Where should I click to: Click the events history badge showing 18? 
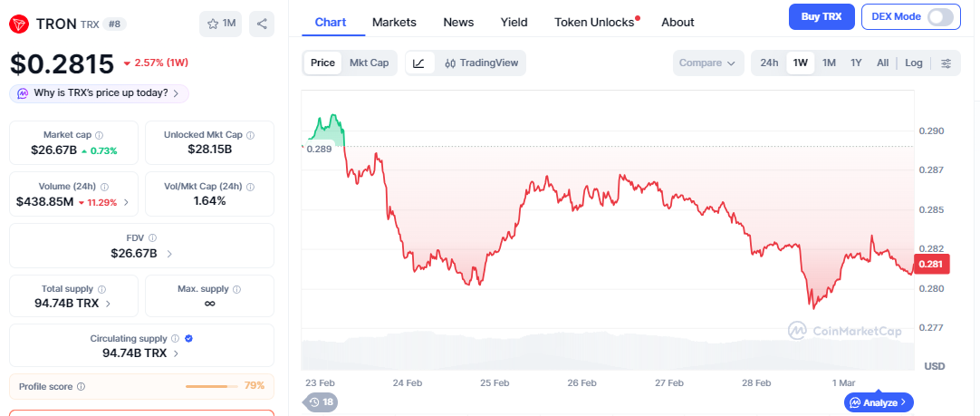321,401
